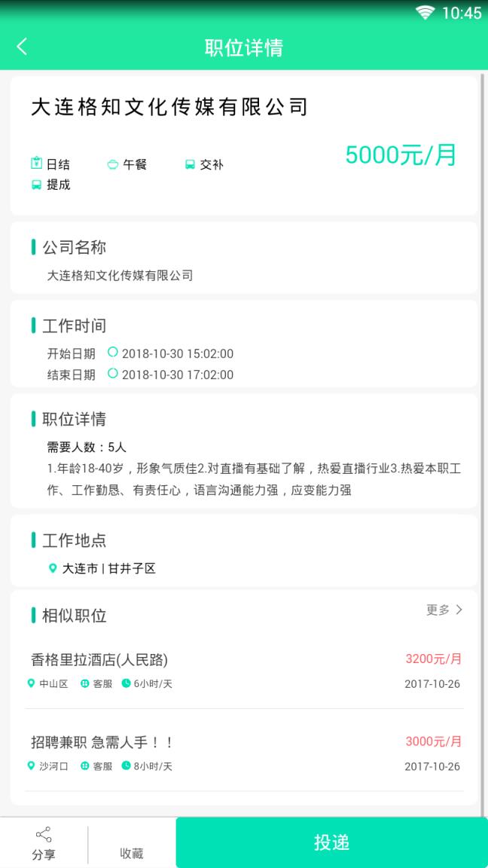Screen dimensions: 488x868
Task: Click the 交补 bus icon
Action: coord(190,164)
